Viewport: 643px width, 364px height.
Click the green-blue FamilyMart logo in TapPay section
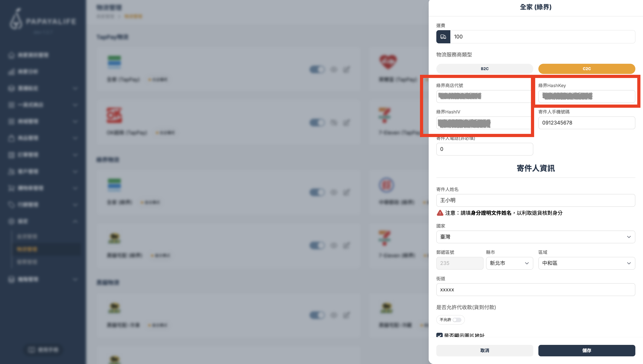pos(114,62)
